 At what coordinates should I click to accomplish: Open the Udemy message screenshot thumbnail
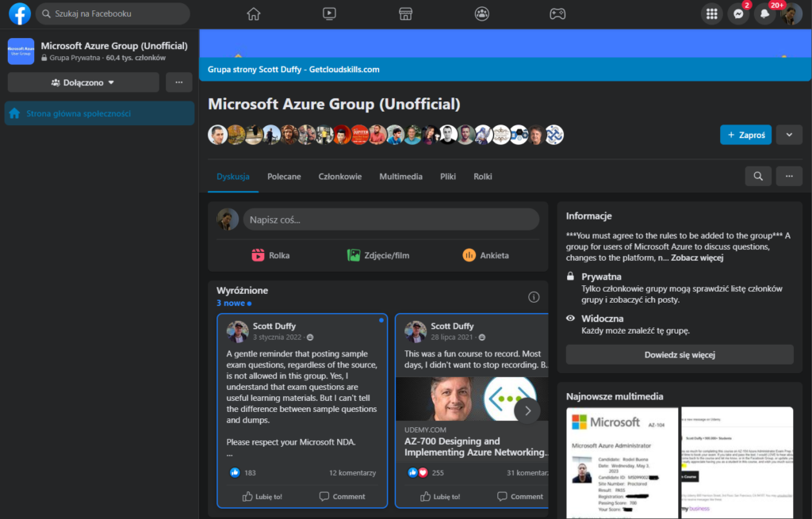737,462
